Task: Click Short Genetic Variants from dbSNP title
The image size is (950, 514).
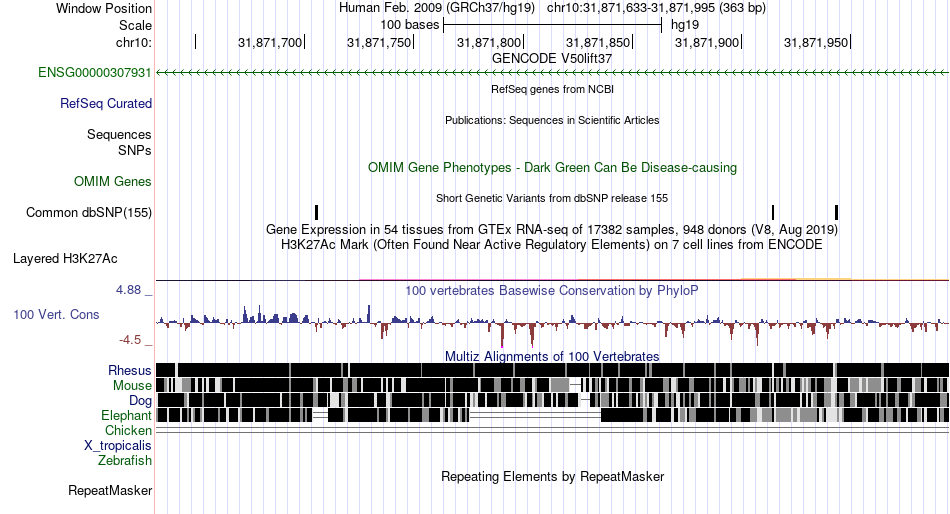Action: point(552,198)
